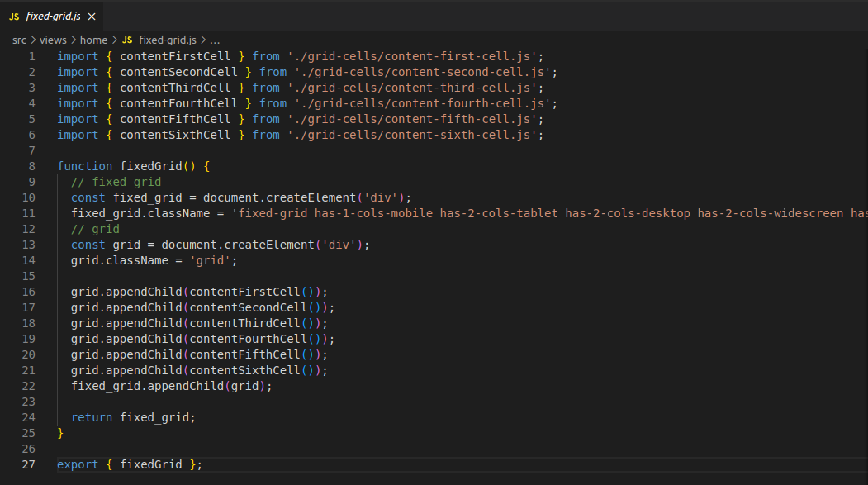Click line number 1 in the gutter
The image size is (868, 485).
(x=31, y=56)
